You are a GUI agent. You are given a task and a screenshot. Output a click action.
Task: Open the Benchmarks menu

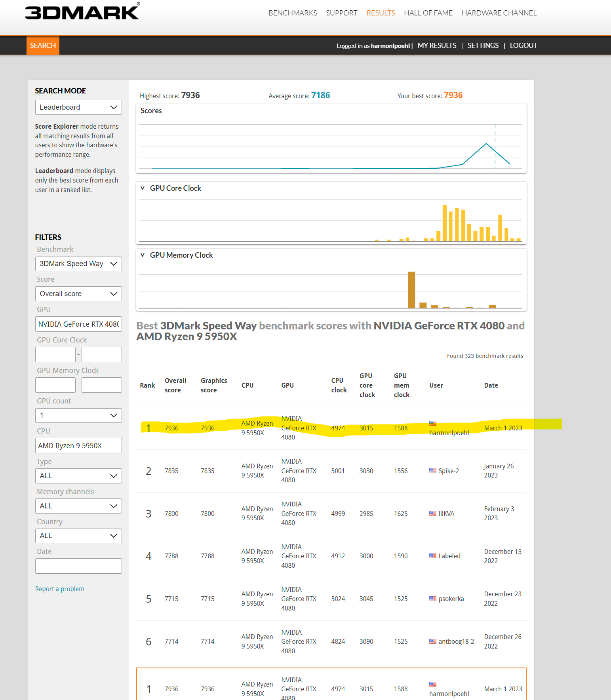click(293, 13)
